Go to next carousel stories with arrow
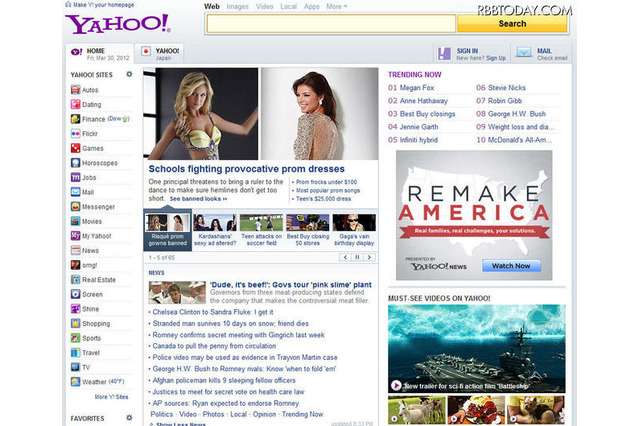Viewport: 640px width, 426px height. [368, 257]
